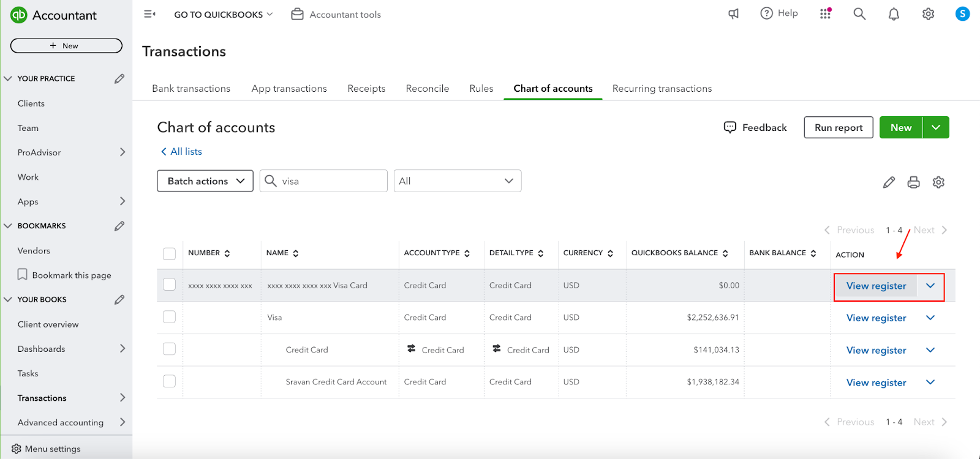This screenshot has height=459, width=980.
Task: Switch to Reconcile tab
Action: (428, 88)
